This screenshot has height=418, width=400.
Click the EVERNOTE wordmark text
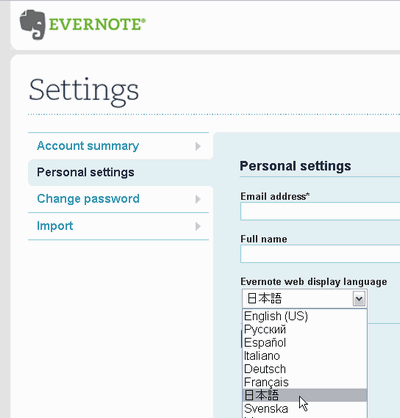pyautogui.click(x=97, y=25)
